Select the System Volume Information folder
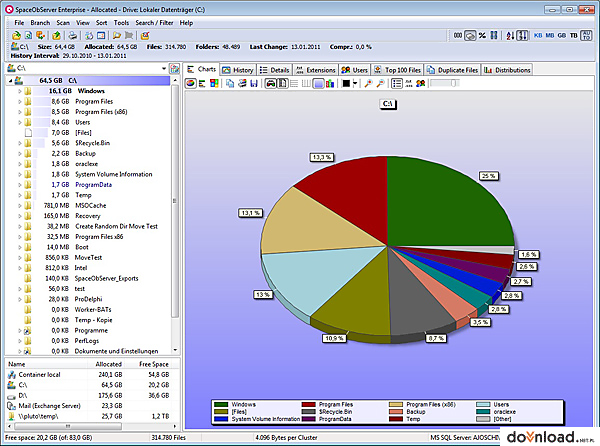 pyautogui.click(x=113, y=174)
